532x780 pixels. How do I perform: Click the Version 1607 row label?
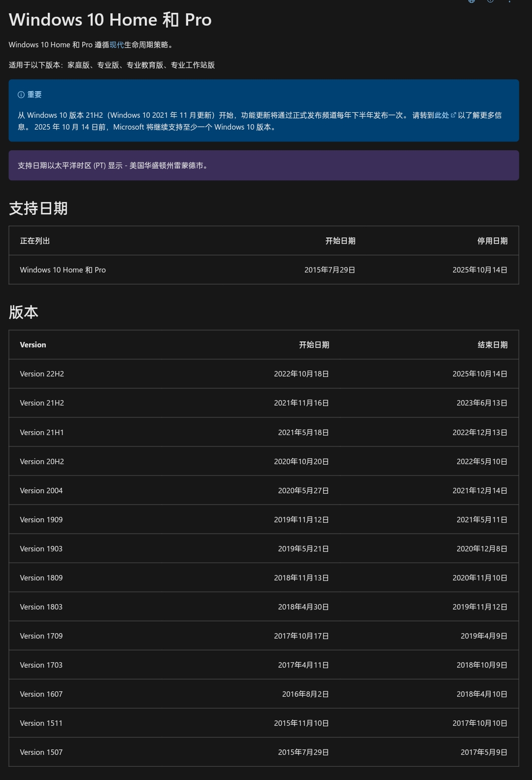(41, 694)
